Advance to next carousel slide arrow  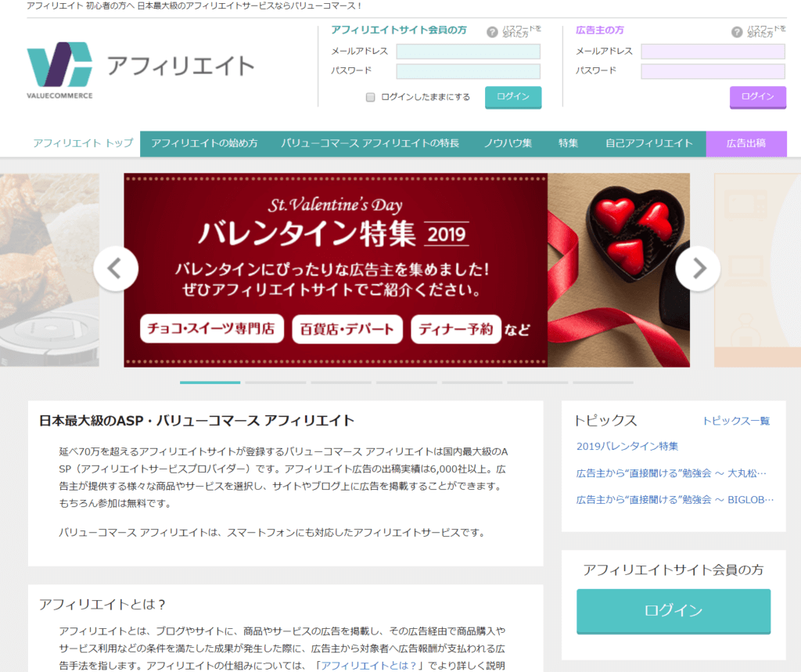click(698, 268)
